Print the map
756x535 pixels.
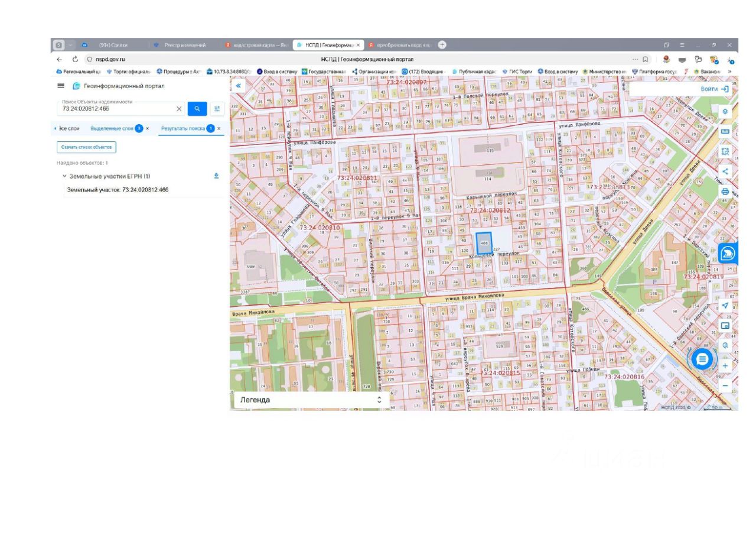[x=725, y=192]
